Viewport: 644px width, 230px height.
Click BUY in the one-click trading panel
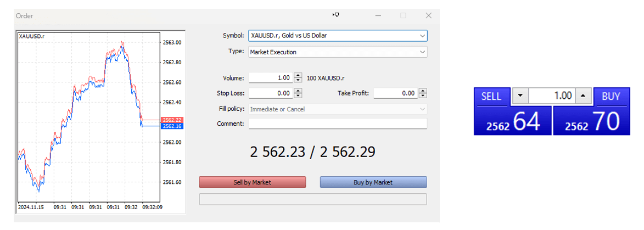coord(611,97)
